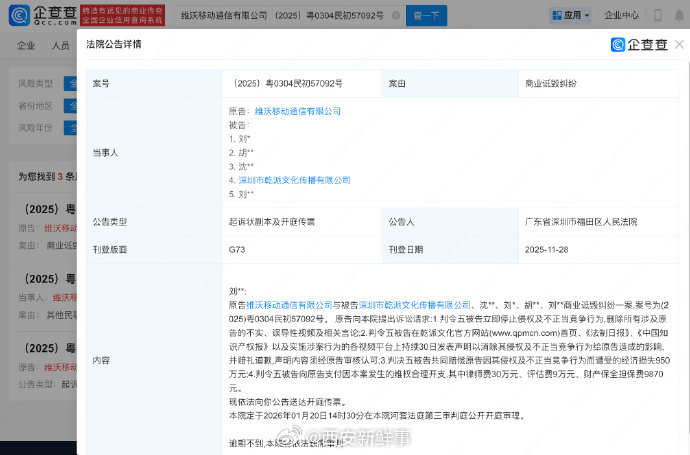Image resolution: width=690 pixels, height=455 pixels.
Task: Click 风险类型 filter button in background page
Action: (70, 83)
